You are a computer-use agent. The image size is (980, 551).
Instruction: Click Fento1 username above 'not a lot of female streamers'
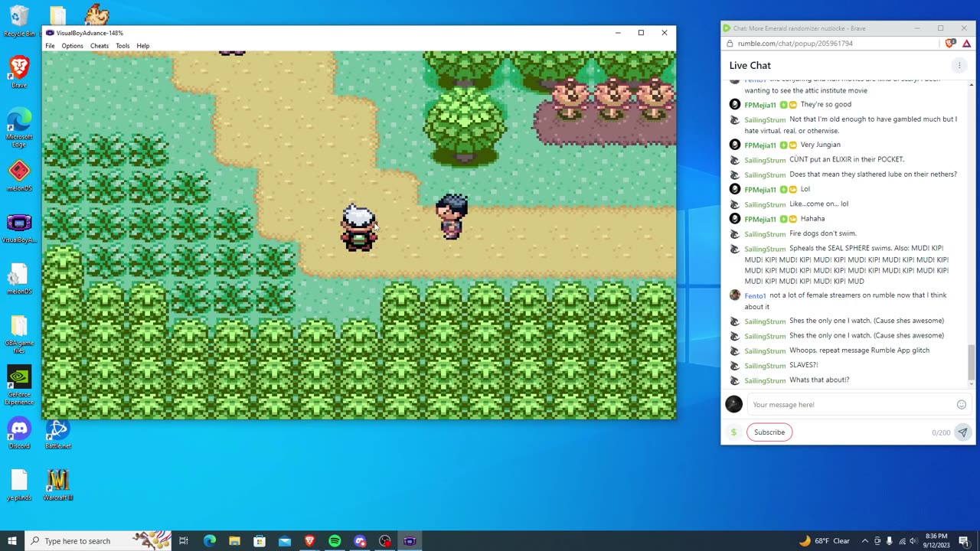(x=755, y=296)
